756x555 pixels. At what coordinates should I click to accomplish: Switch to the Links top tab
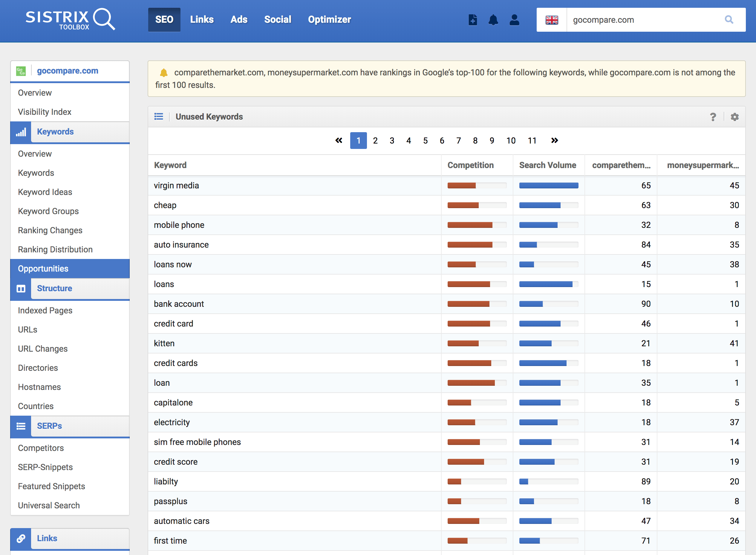[202, 19]
